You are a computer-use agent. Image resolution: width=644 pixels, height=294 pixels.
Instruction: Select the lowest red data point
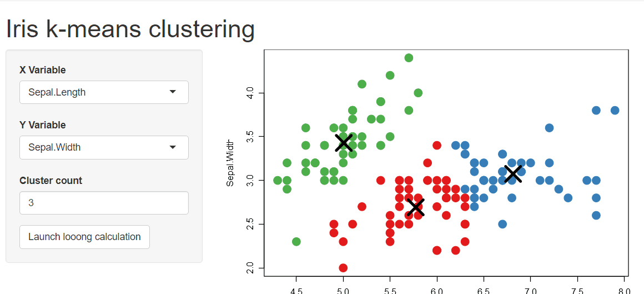[x=343, y=268]
